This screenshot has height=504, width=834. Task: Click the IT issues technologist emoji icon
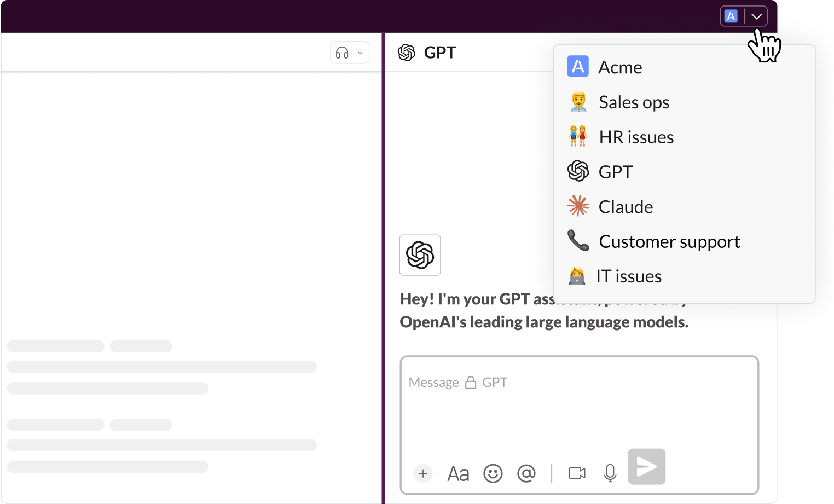577,276
